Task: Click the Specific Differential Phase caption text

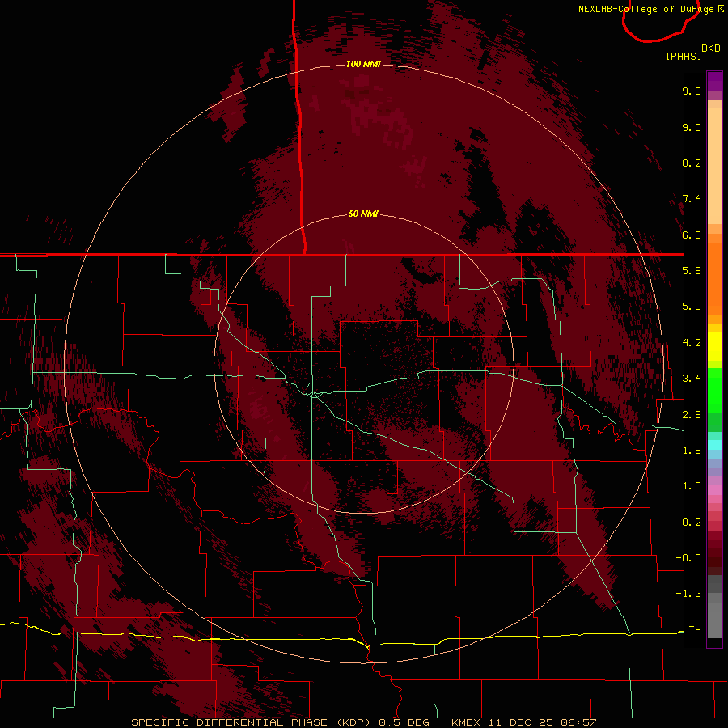Action: point(363,722)
